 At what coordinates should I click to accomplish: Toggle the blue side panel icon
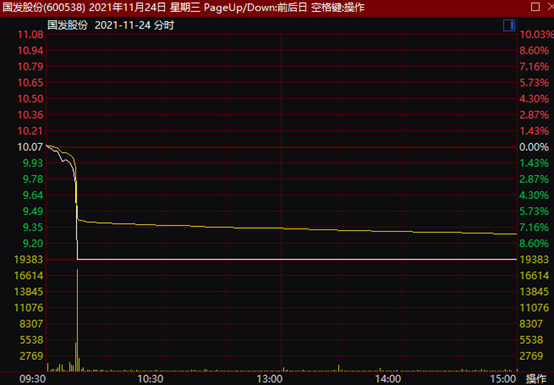pyautogui.click(x=509, y=25)
